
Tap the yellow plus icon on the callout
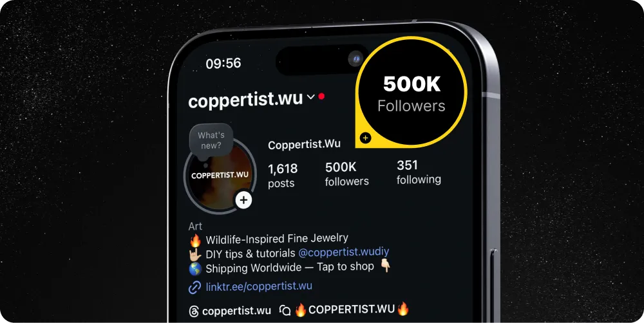pos(365,138)
